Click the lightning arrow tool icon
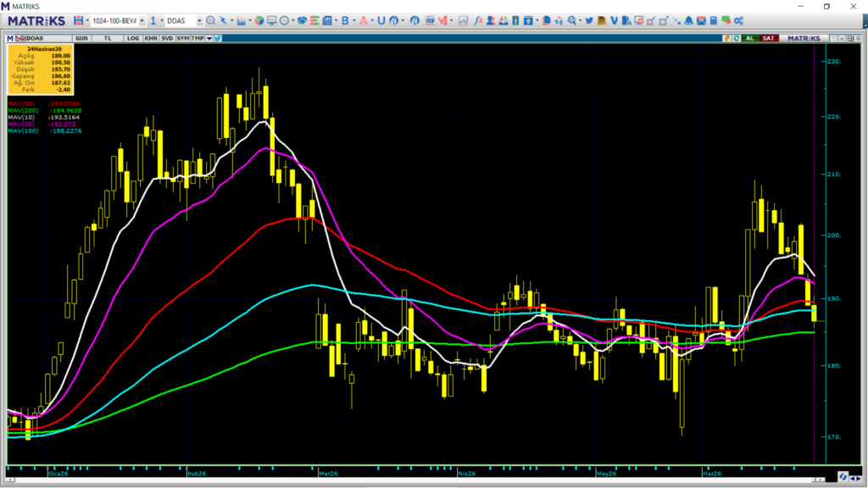This screenshot has width=868, height=488. click(x=223, y=20)
